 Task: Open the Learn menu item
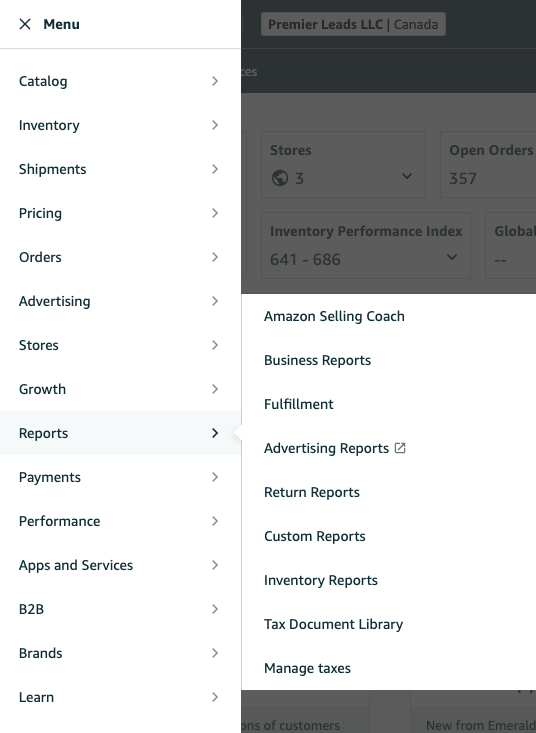[120, 697]
